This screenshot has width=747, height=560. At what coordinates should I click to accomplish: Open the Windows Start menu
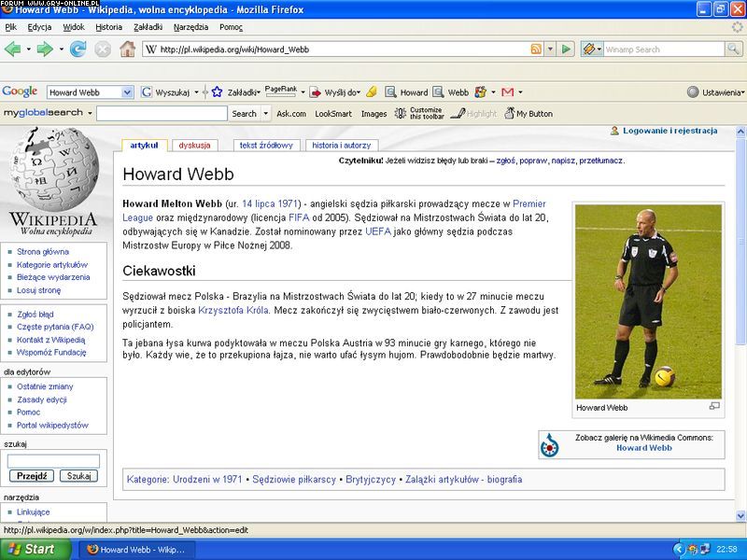pyautogui.click(x=35, y=549)
